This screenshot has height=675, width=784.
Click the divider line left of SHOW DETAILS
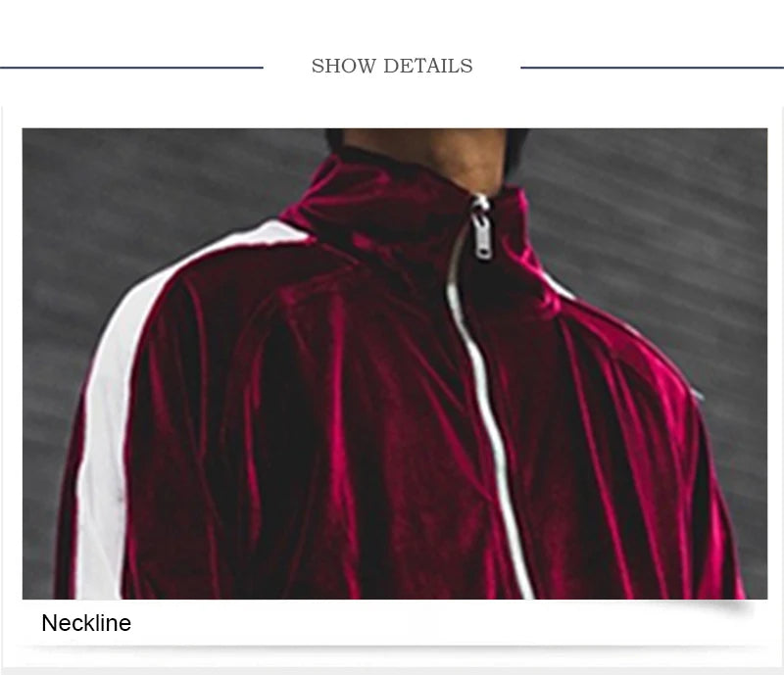[x=131, y=67]
